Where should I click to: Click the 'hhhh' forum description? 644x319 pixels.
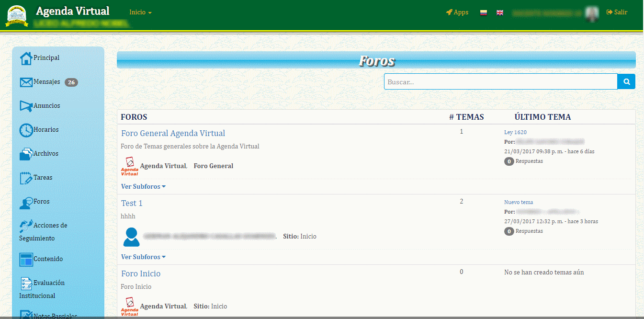point(128,216)
